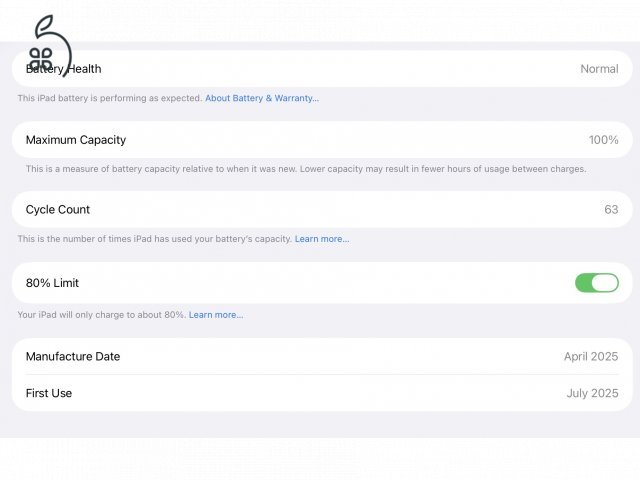Click the 'number of times iPad has used' text

click(x=154, y=239)
